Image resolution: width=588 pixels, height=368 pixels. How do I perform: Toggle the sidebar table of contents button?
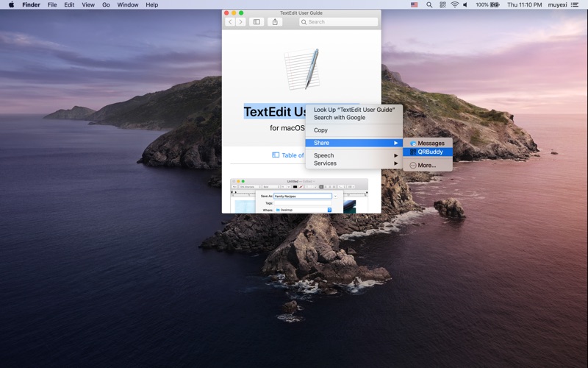[257, 22]
